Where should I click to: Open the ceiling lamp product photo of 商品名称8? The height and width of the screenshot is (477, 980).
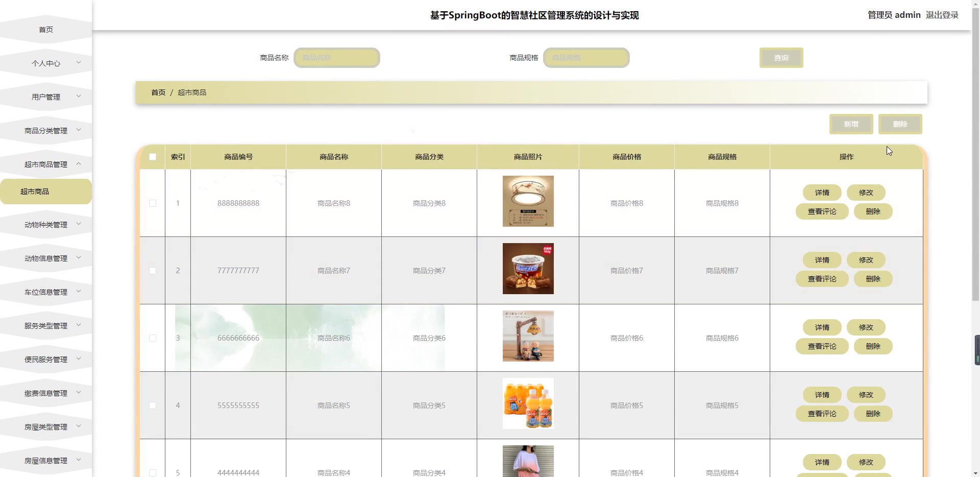528,201
